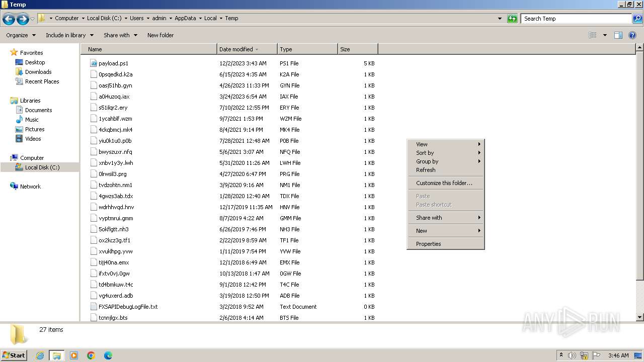Image resolution: width=644 pixels, height=362 pixels.
Task: Open Include in library dropdown
Action: (x=69, y=35)
